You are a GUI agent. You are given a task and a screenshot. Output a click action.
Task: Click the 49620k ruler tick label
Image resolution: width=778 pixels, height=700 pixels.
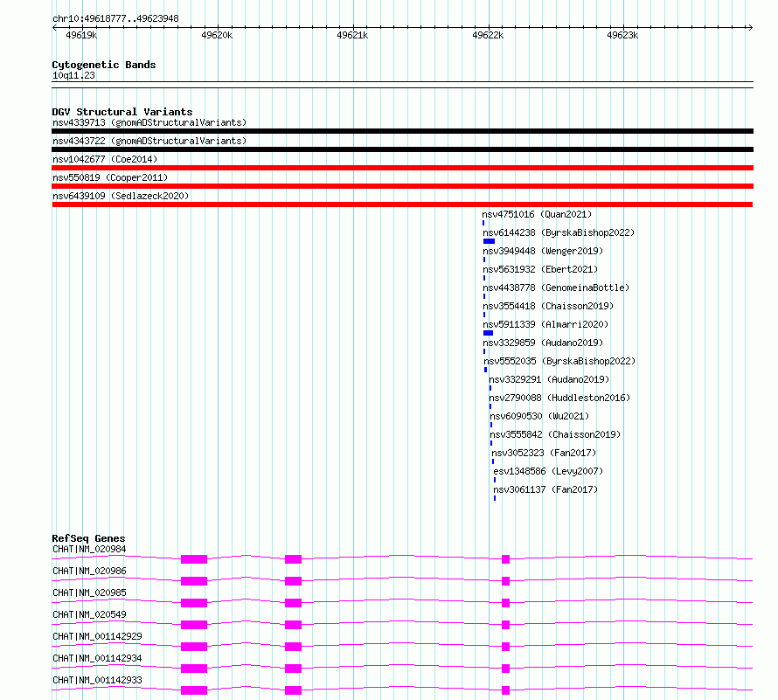click(217, 35)
